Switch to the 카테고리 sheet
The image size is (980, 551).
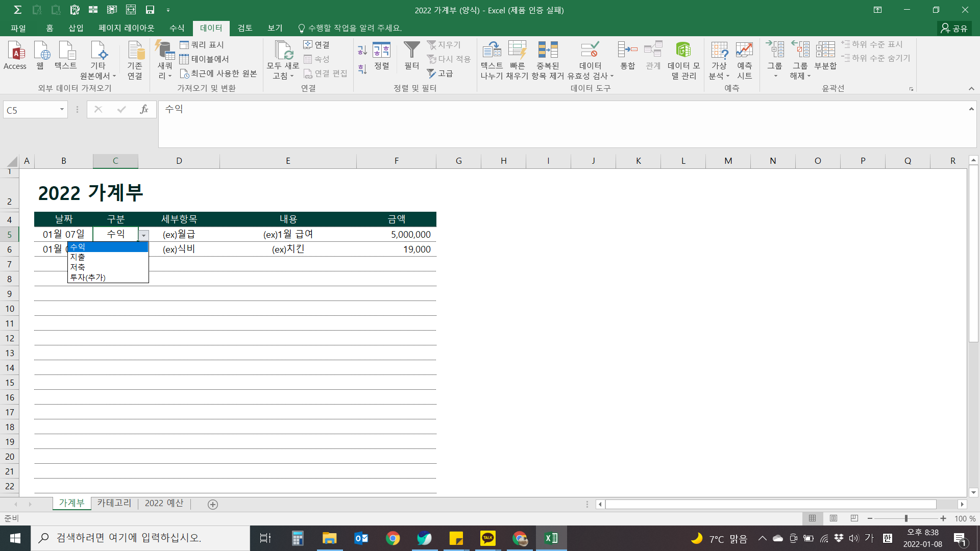(x=114, y=503)
